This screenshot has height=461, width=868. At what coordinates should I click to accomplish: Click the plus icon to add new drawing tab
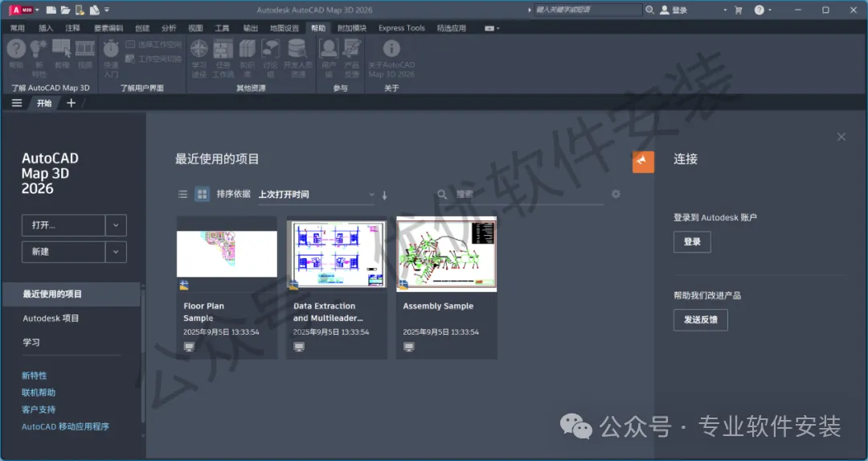[71, 103]
